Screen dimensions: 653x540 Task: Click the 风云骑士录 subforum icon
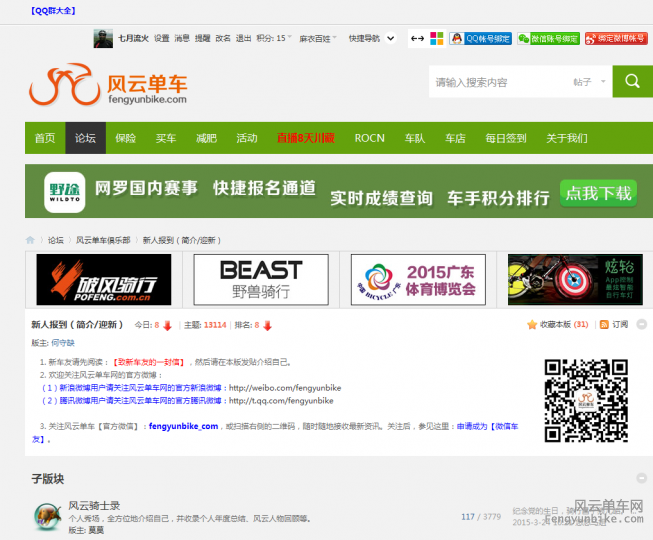point(45,516)
